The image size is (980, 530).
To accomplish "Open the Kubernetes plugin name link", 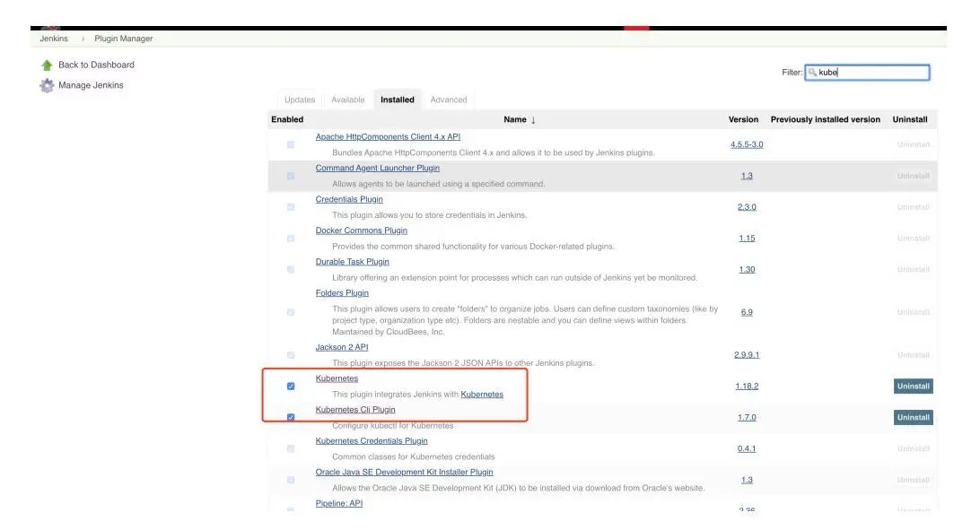I will [x=337, y=378].
